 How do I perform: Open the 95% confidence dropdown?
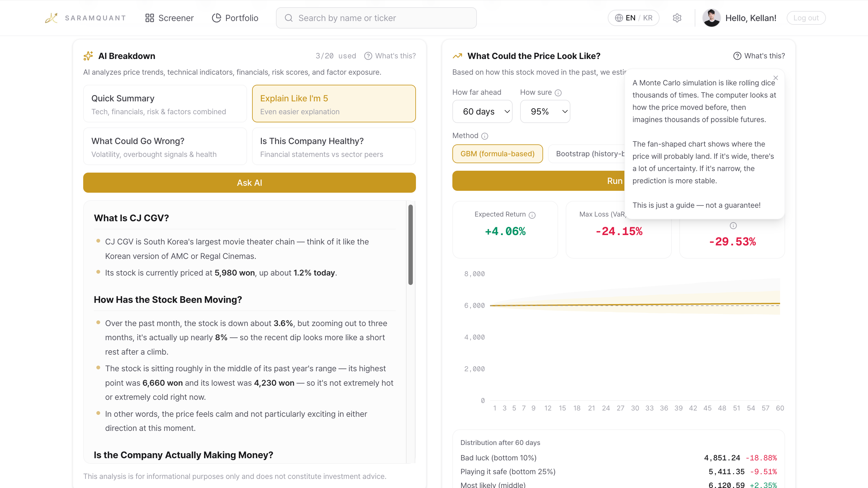[x=545, y=111]
